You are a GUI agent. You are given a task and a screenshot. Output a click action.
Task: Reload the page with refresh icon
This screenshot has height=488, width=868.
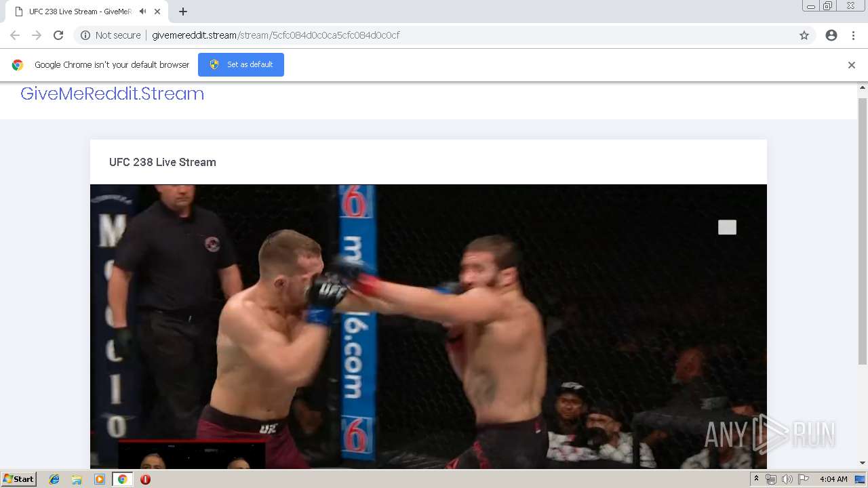58,35
